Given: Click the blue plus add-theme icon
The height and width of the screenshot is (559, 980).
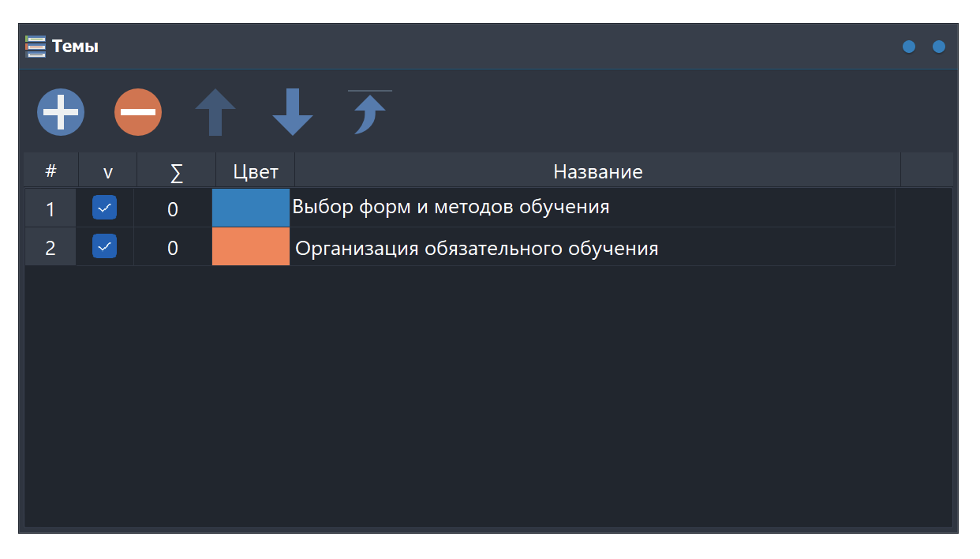Looking at the screenshot, I should (x=61, y=112).
